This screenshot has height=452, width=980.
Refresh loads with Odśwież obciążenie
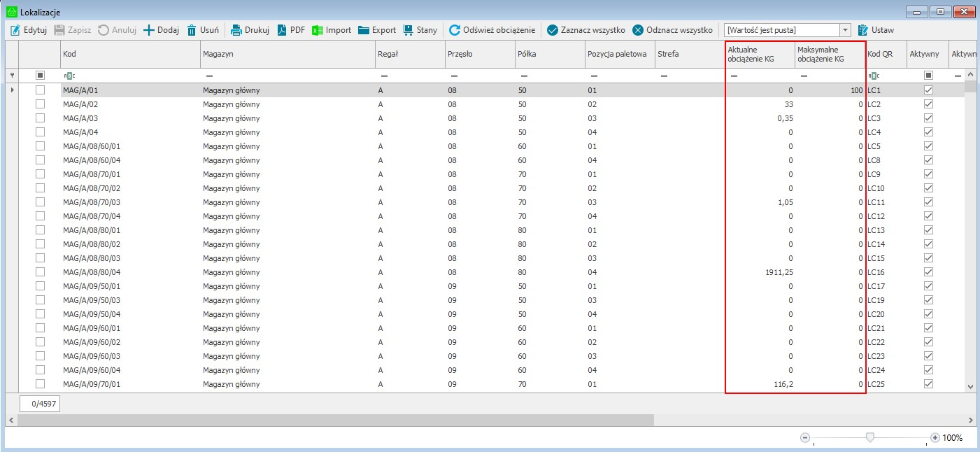coord(492,30)
